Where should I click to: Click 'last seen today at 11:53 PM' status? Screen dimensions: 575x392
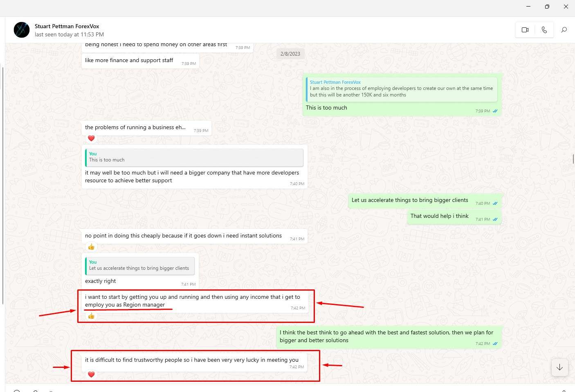(69, 35)
